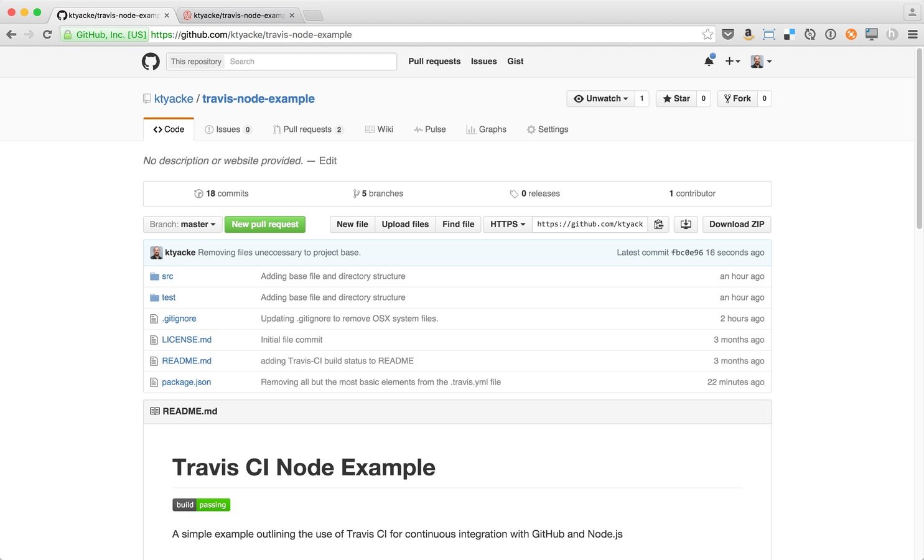Open Pull requests in top navigation
The height and width of the screenshot is (560, 924).
point(434,61)
